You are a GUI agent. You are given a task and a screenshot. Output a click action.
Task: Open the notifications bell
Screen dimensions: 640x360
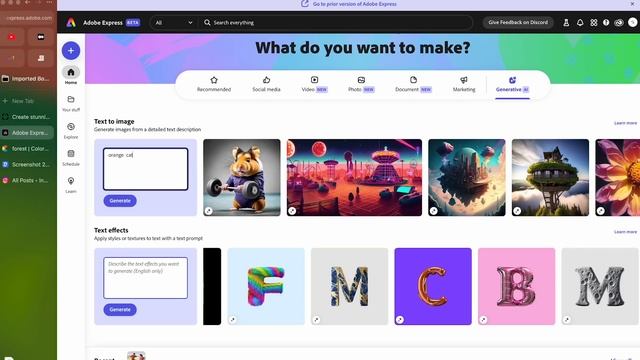click(x=580, y=22)
